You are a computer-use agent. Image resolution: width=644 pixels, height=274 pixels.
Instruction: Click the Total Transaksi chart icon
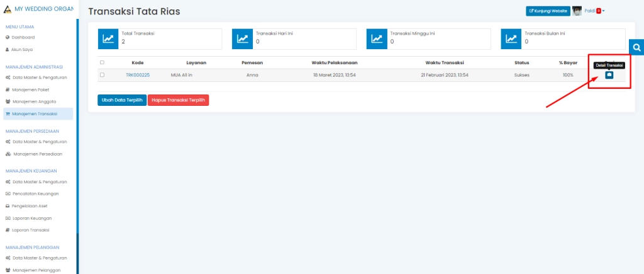point(108,39)
